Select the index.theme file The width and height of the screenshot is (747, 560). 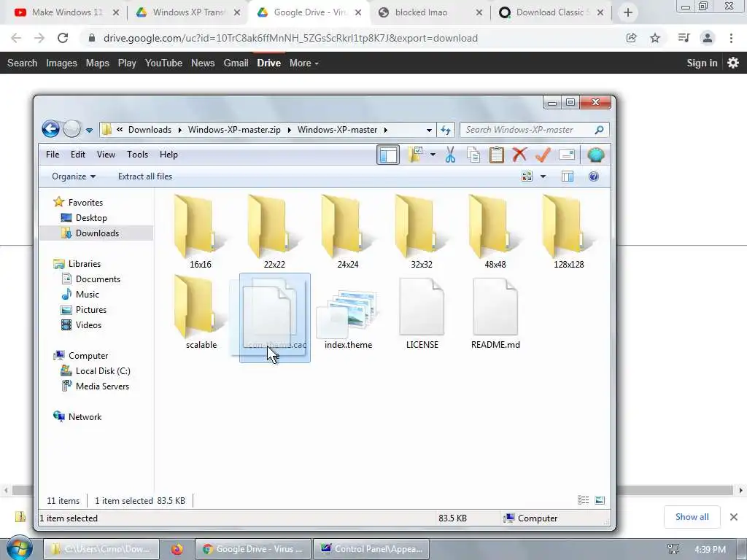pyautogui.click(x=348, y=318)
